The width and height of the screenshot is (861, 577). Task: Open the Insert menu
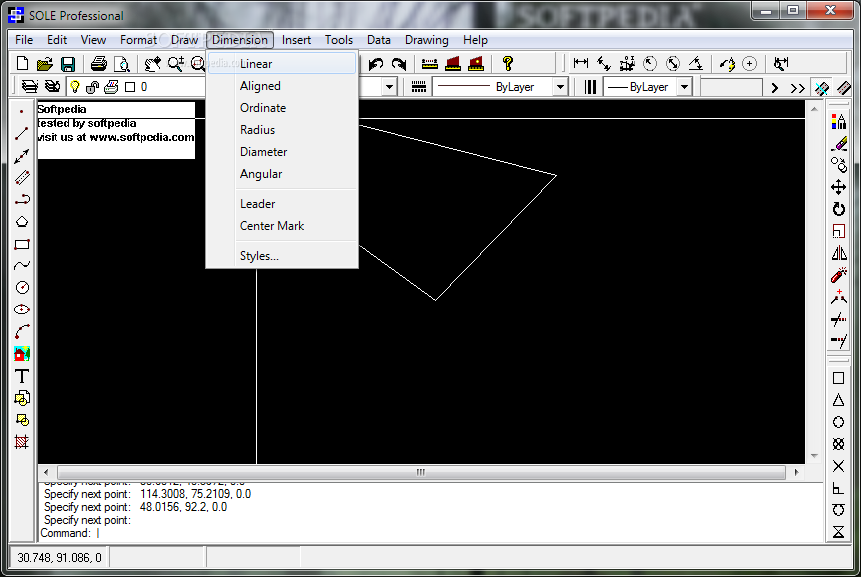tap(297, 40)
